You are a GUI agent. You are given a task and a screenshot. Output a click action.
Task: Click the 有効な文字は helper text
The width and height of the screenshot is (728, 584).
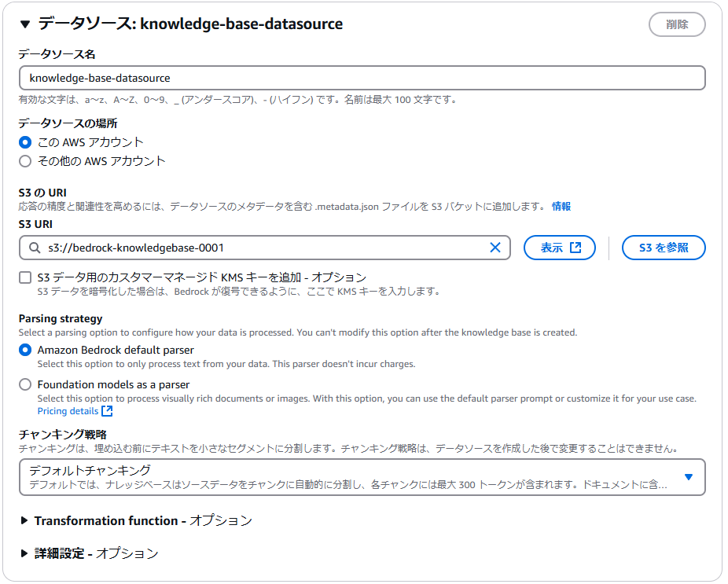237,100
